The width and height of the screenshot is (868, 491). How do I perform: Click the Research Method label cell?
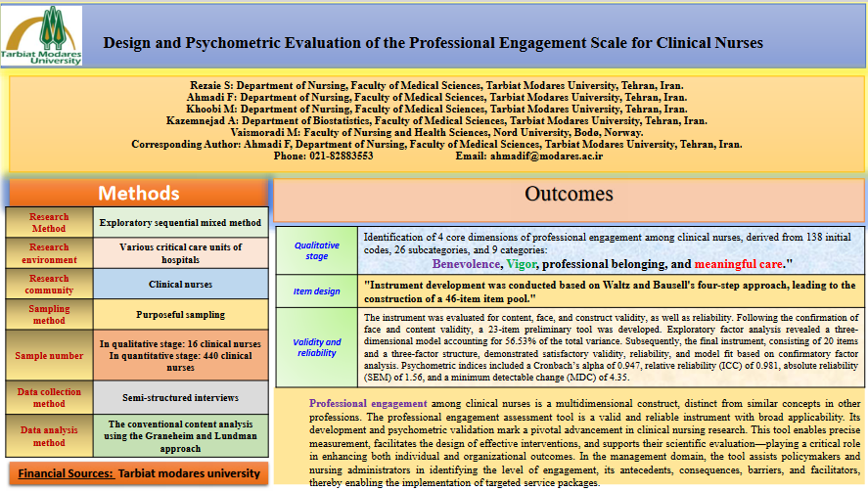(50, 222)
